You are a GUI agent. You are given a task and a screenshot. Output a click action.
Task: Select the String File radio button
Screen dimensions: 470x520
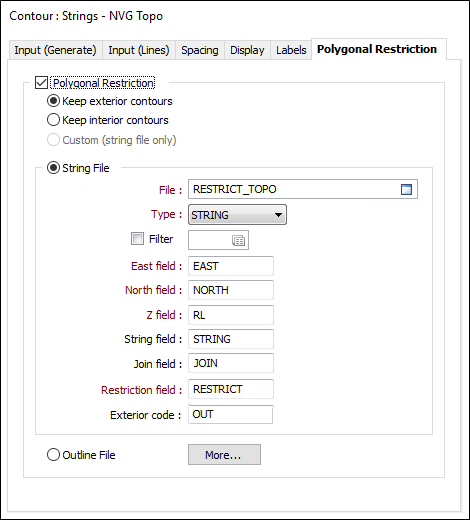pos(53,168)
